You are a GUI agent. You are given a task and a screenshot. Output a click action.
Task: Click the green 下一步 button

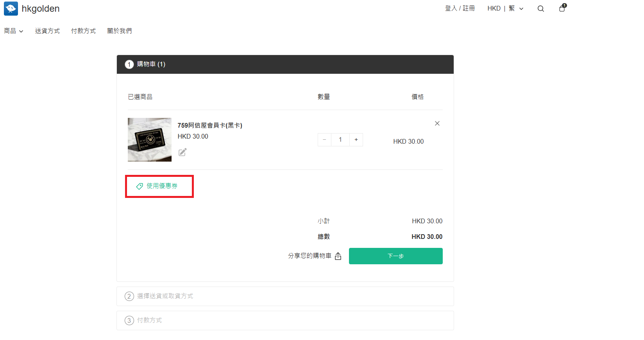[395, 256]
